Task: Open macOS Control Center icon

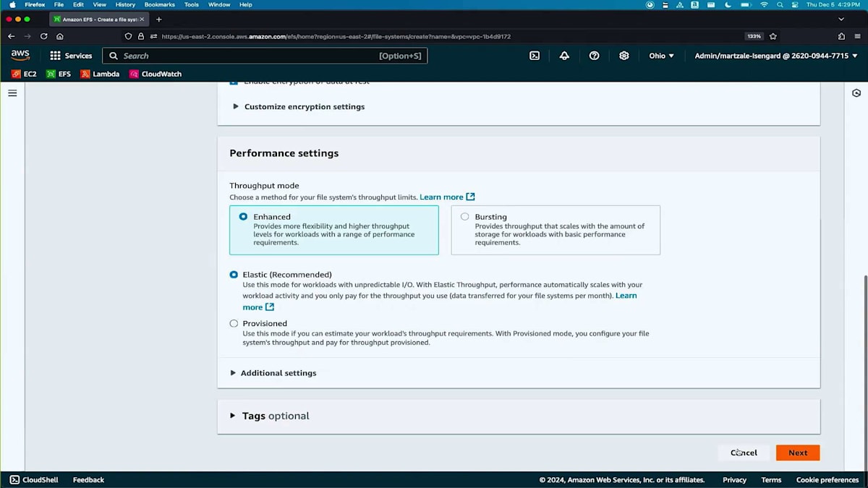Action: tap(795, 4)
